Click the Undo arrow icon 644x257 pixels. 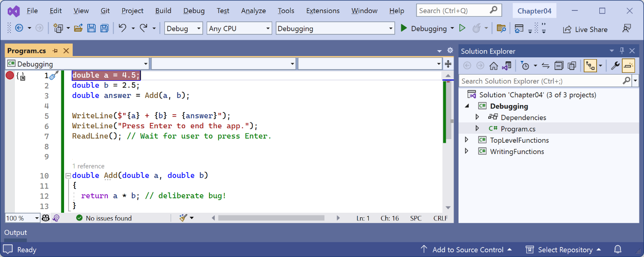122,28
